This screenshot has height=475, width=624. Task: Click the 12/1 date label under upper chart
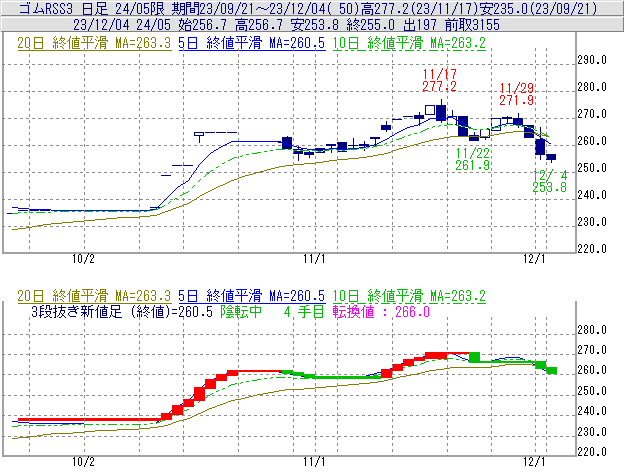(534, 259)
